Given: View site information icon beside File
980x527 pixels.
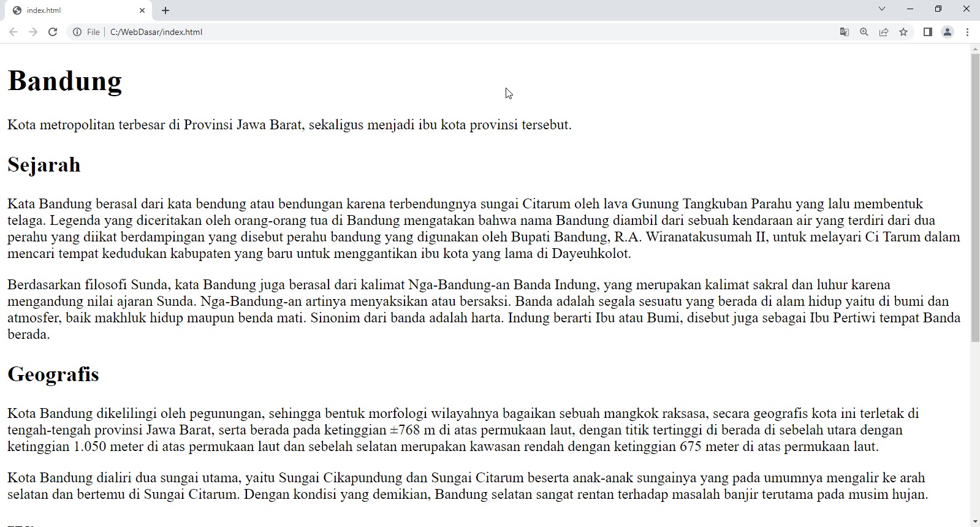Looking at the screenshot, I should click(77, 32).
